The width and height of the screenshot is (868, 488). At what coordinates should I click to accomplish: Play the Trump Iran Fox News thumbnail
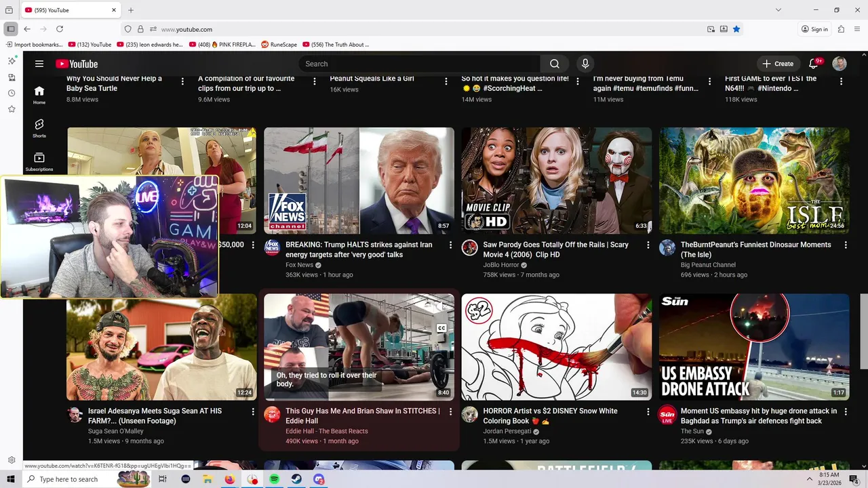(359, 180)
